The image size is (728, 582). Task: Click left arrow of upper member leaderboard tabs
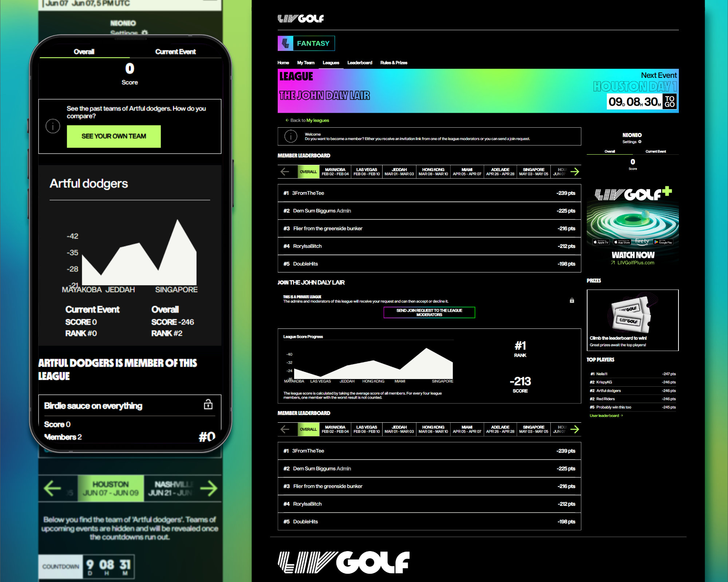coord(285,172)
